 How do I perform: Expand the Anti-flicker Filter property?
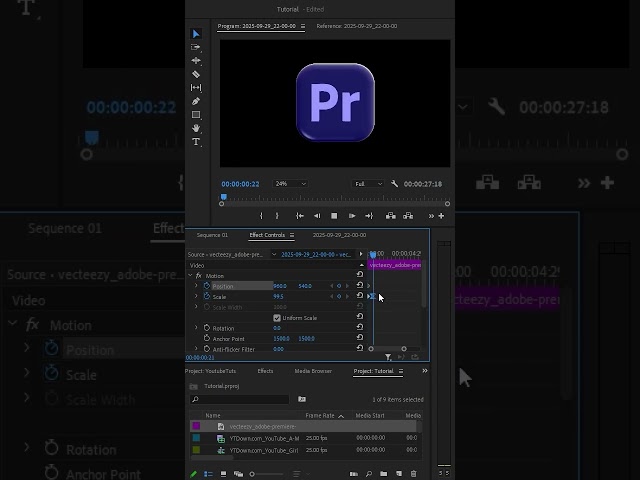click(196, 349)
